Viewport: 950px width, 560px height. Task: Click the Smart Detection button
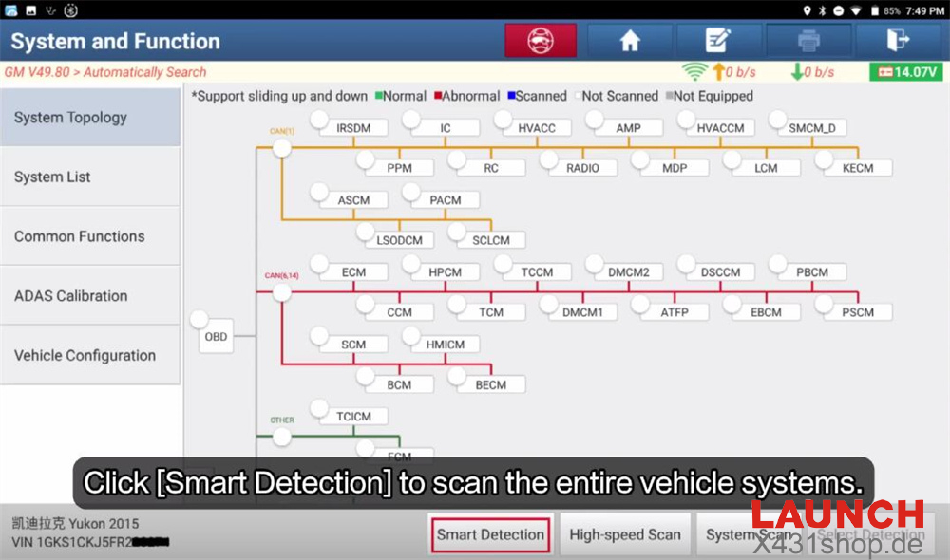[490, 534]
